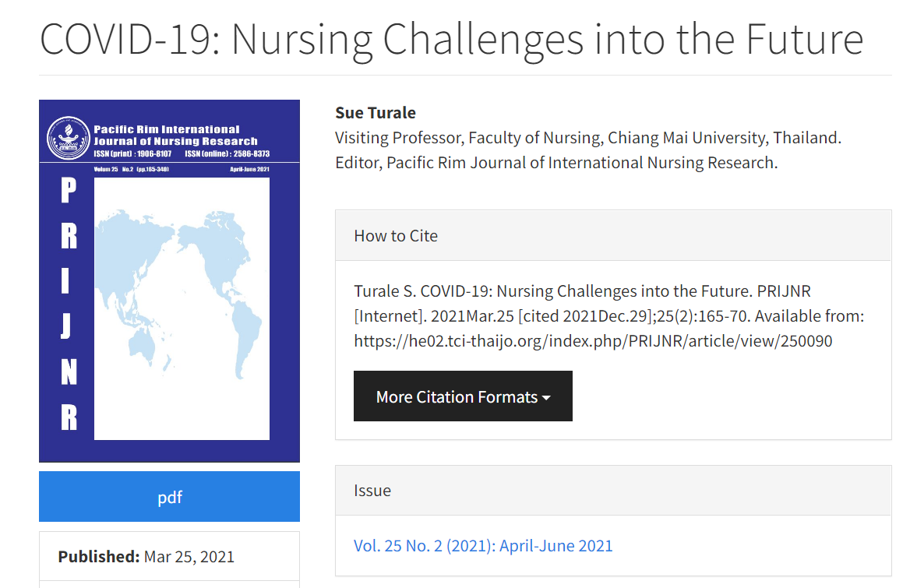
Task: Click the How to Cite panel header
Action: (x=613, y=235)
